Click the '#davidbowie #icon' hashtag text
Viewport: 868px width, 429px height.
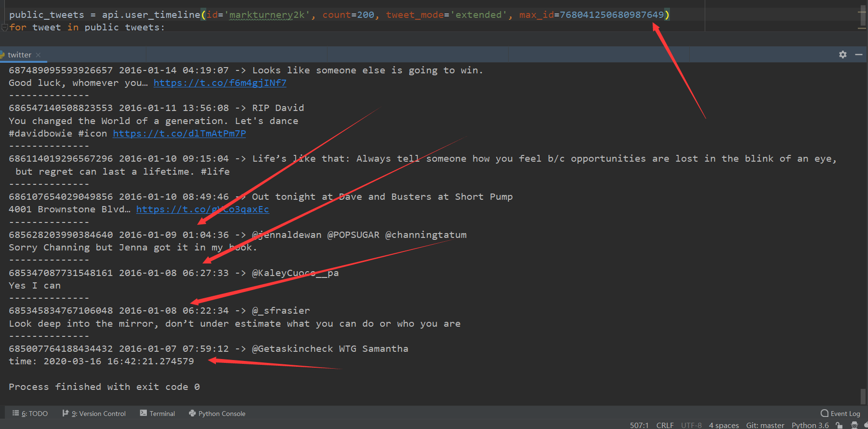[x=58, y=134]
